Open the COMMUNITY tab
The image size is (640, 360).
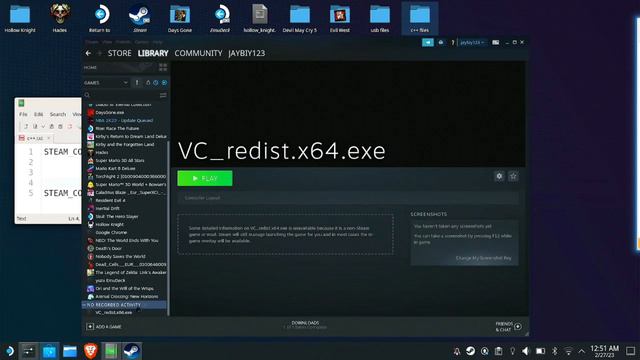coord(198,53)
